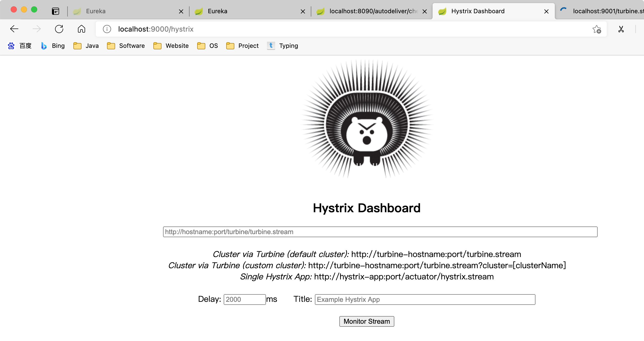Reload the Hystrix page

tap(59, 29)
